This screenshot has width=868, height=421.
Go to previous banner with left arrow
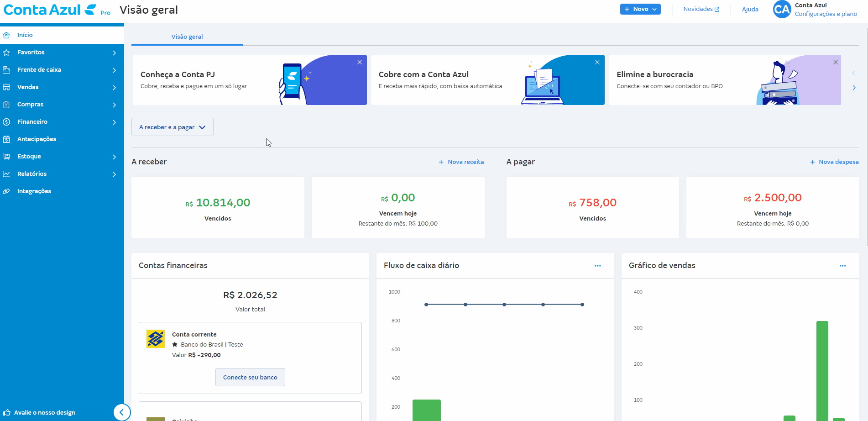[853, 73]
